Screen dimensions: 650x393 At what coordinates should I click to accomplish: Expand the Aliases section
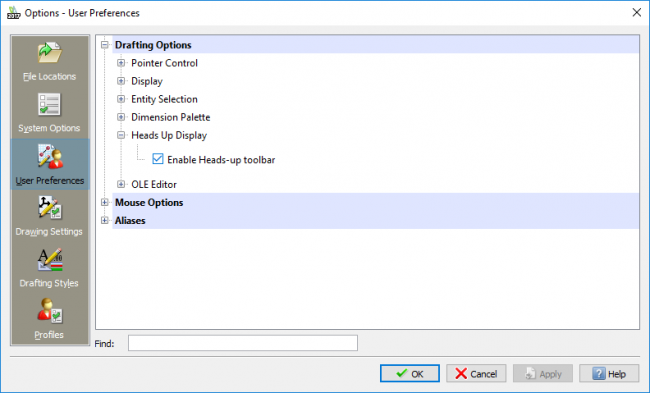tap(105, 221)
